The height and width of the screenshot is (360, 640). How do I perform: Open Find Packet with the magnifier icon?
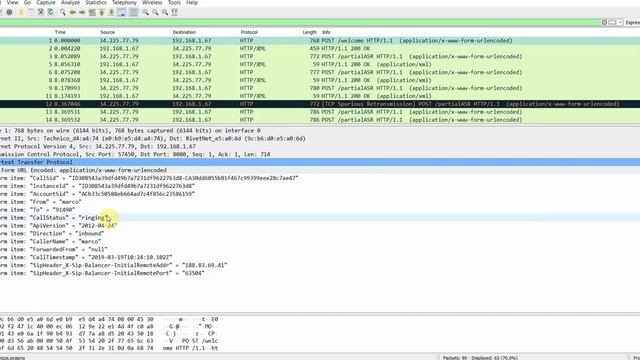coord(63,12)
